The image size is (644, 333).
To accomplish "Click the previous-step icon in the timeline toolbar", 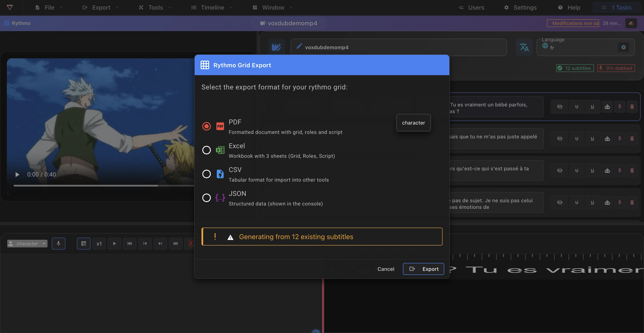I will coord(145,244).
